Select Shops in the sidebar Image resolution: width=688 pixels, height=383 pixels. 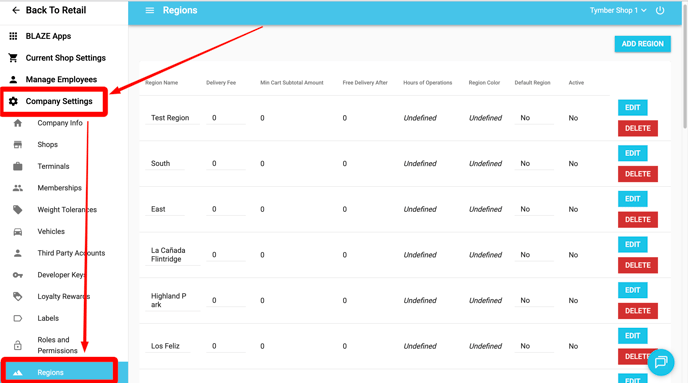coord(47,144)
